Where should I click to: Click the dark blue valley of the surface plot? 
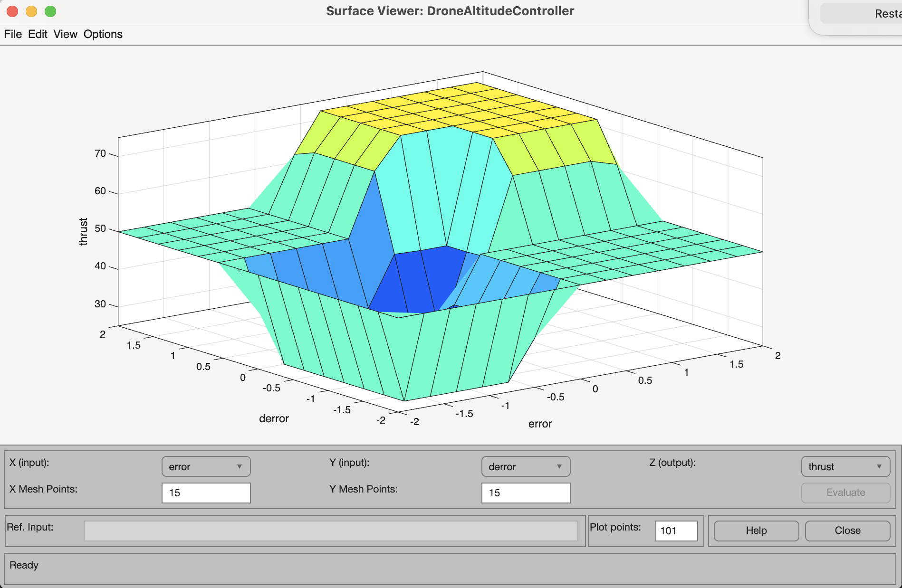[418, 280]
